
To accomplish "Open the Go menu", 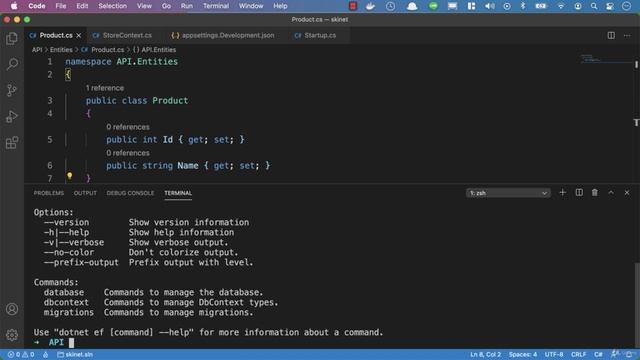I will coord(166,6).
